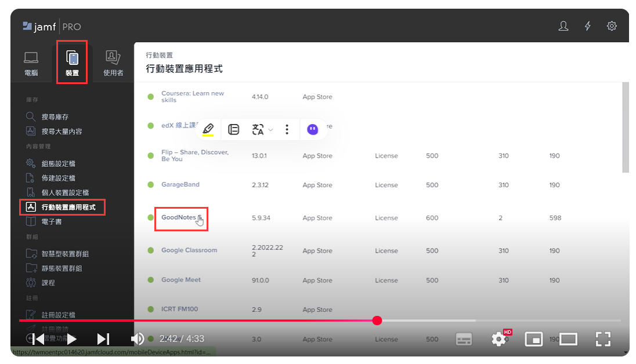Skip to the previous video
This screenshot has height=364, width=636.
coord(38,339)
